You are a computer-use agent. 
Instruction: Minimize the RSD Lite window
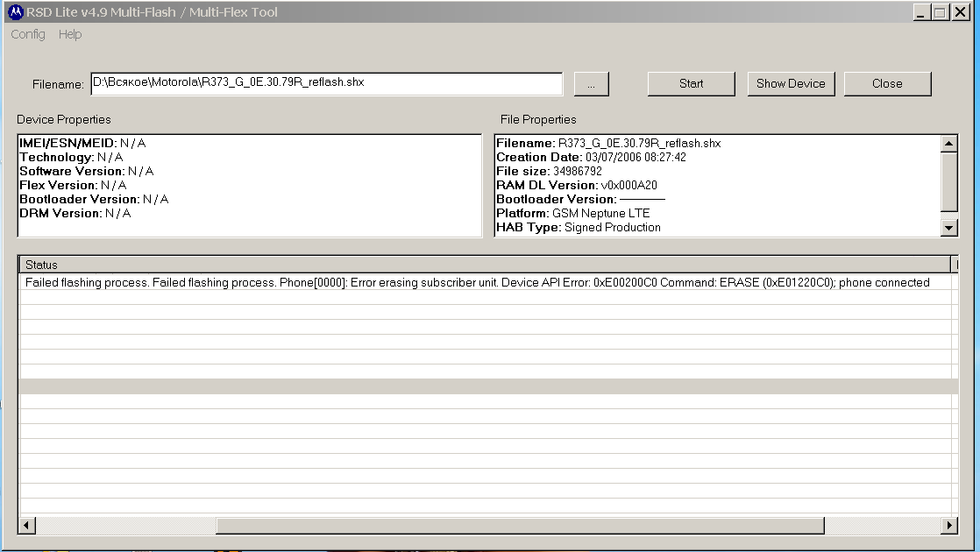coord(920,12)
